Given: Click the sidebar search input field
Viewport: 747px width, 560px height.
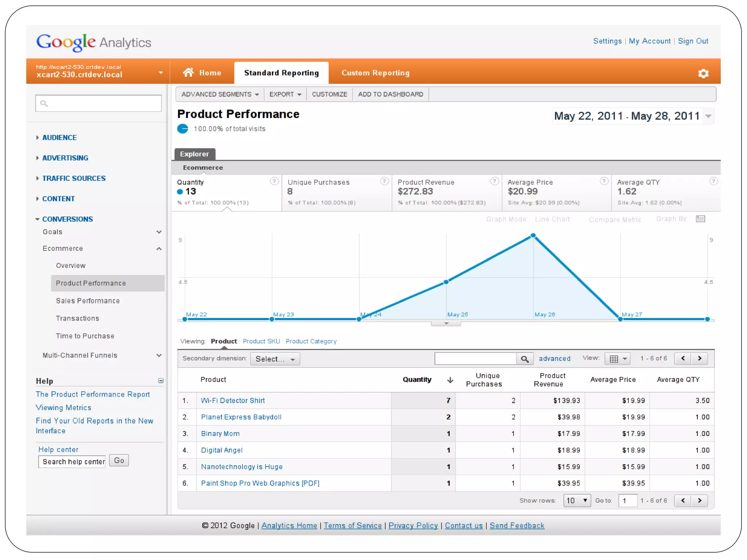Looking at the screenshot, I should pyautogui.click(x=98, y=104).
